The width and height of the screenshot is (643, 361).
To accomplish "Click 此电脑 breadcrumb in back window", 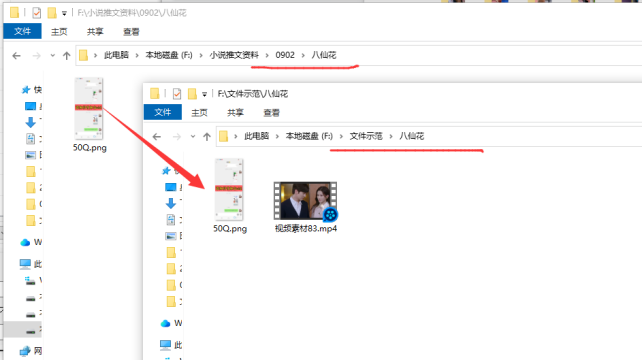I will [x=116, y=55].
